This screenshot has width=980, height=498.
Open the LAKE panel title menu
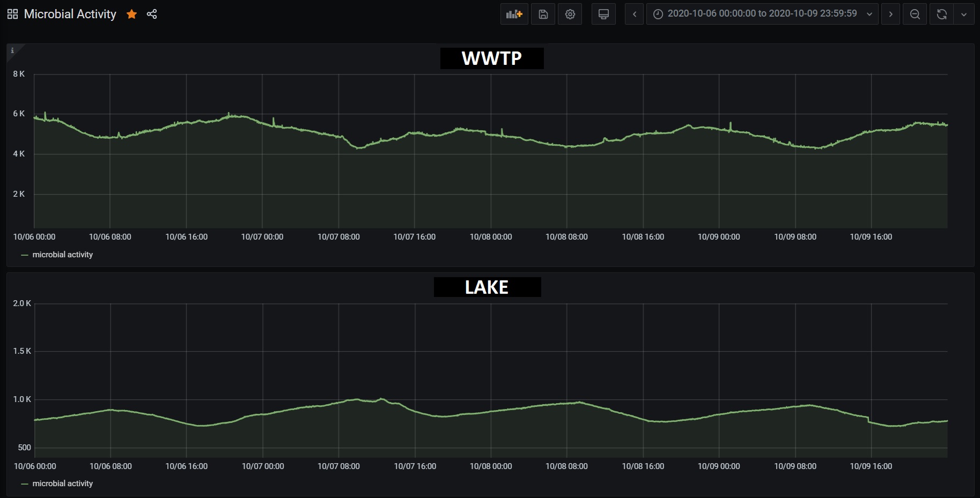pyautogui.click(x=487, y=287)
